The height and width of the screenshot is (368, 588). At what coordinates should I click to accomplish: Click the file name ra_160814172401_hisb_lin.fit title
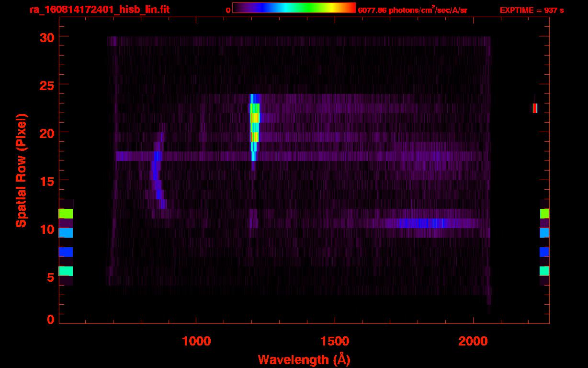(99, 10)
